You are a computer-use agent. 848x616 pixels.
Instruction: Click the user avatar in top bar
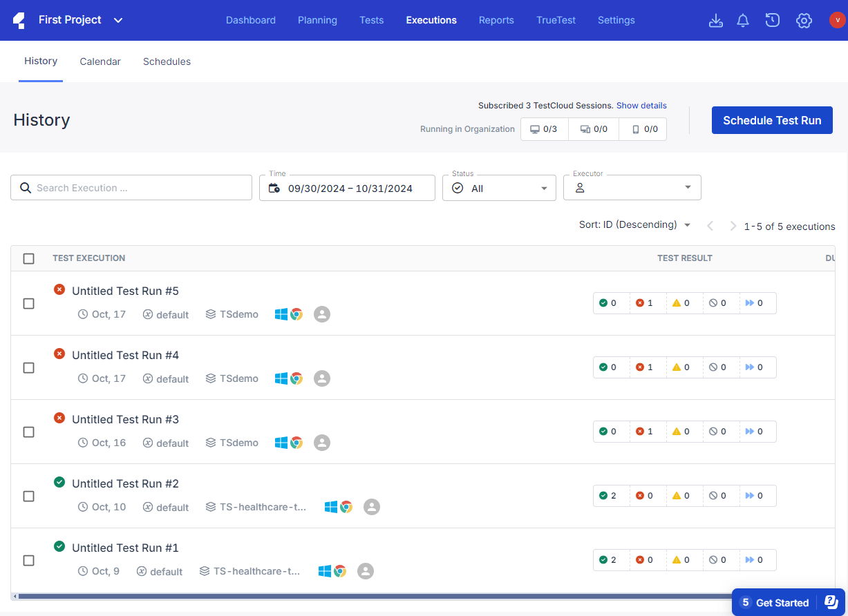click(x=837, y=20)
